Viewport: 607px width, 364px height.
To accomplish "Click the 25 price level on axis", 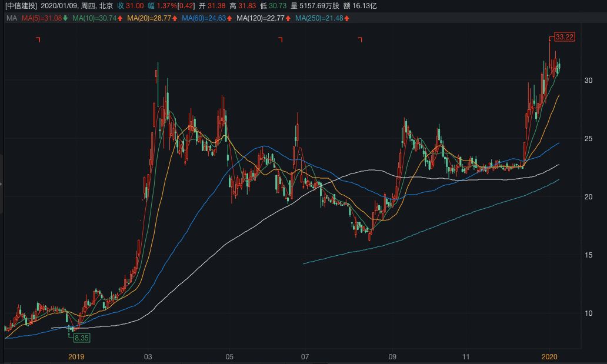I will [x=588, y=138].
